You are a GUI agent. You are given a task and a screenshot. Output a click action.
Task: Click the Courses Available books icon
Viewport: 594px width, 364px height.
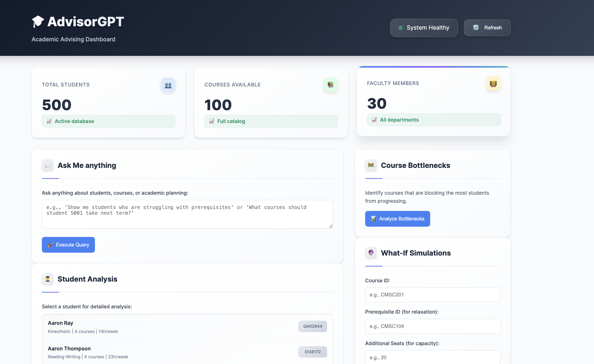point(330,85)
